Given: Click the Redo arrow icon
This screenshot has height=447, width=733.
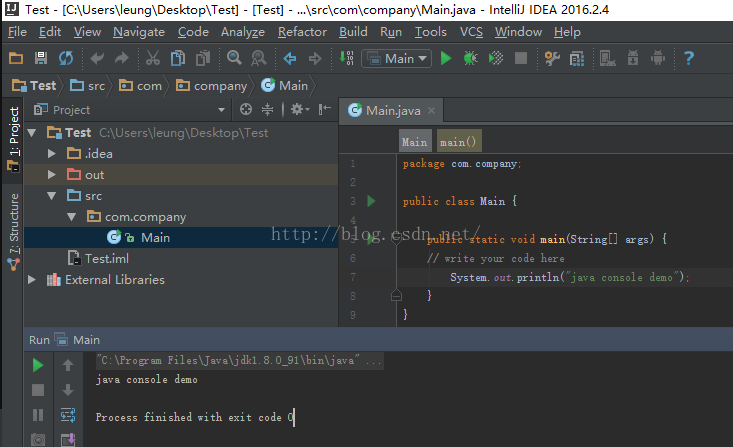Looking at the screenshot, I should 122,58.
